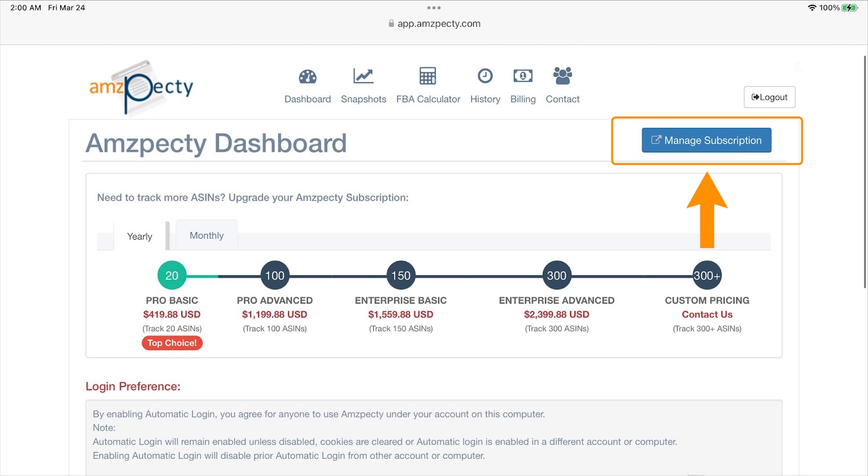Image resolution: width=868 pixels, height=476 pixels.
Task: Click the Manage Subscription button
Action: (x=706, y=140)
